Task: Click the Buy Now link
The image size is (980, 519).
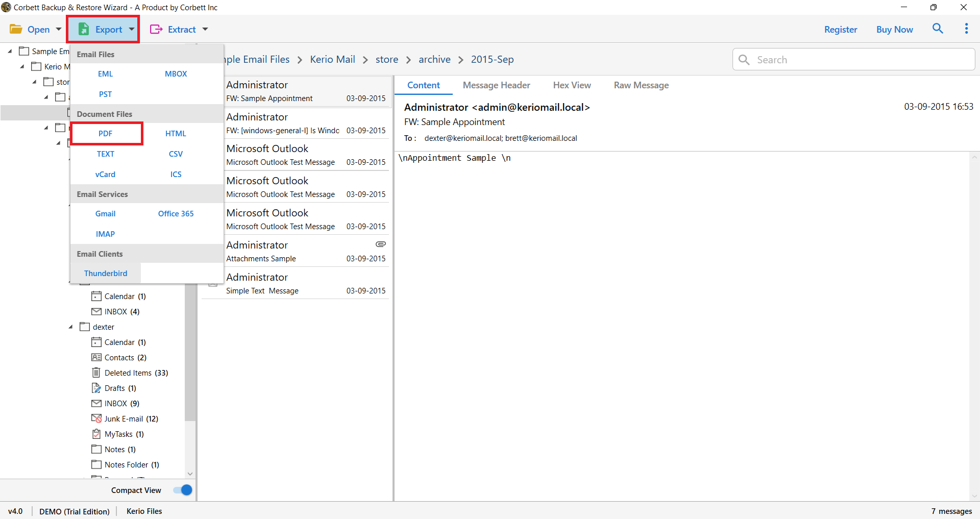Action: pyautogui.click(x=895, y=29)
